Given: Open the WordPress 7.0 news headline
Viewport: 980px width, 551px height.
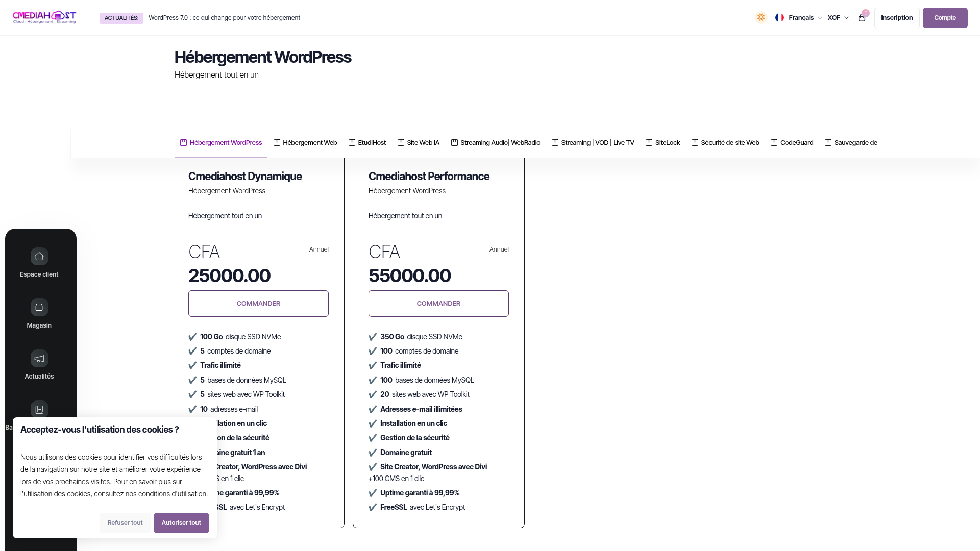Looking at the screenshot, I should 224,18.
